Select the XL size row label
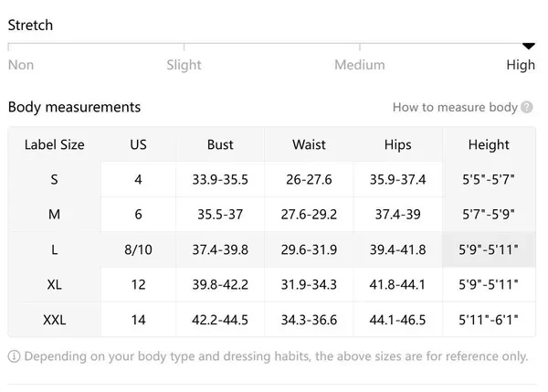 pyautogui.click(x=55, y=285)
